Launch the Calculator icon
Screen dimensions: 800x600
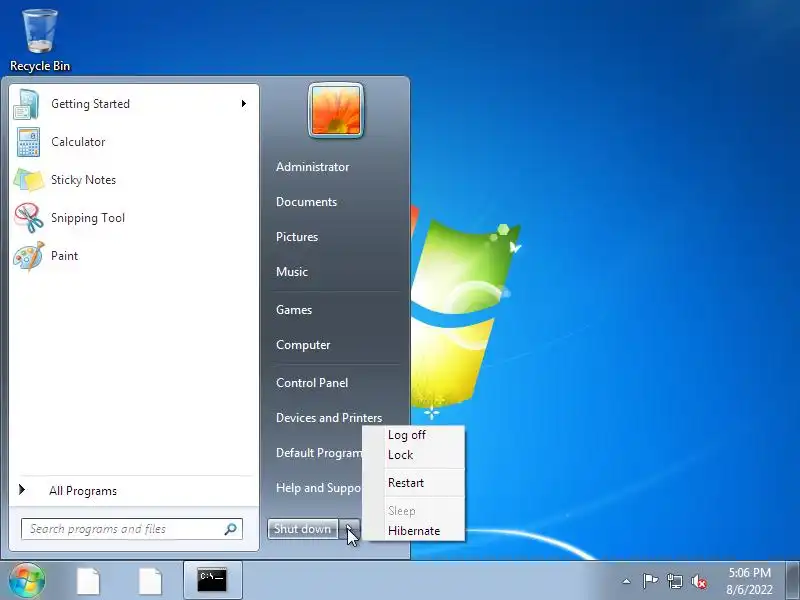28,142
